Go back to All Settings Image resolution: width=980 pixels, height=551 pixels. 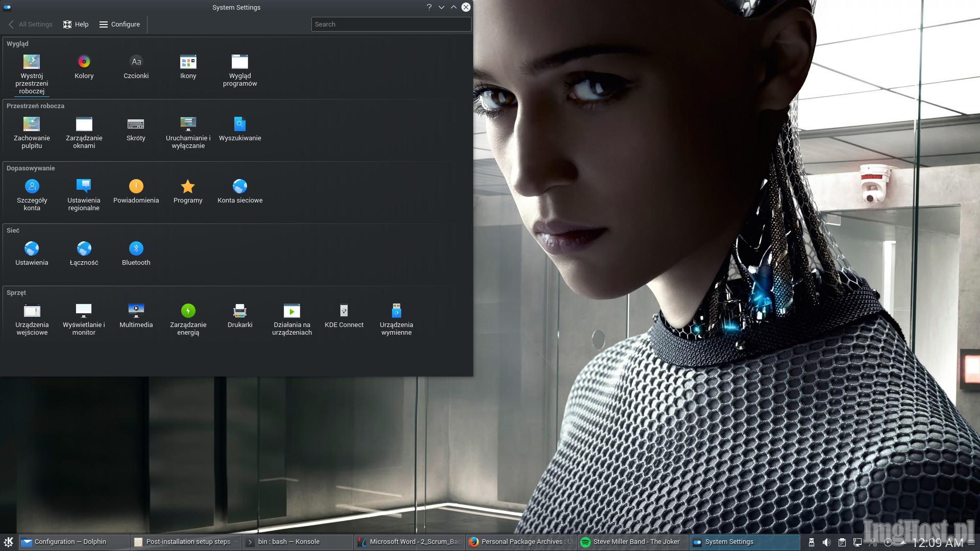pos(30,24)
